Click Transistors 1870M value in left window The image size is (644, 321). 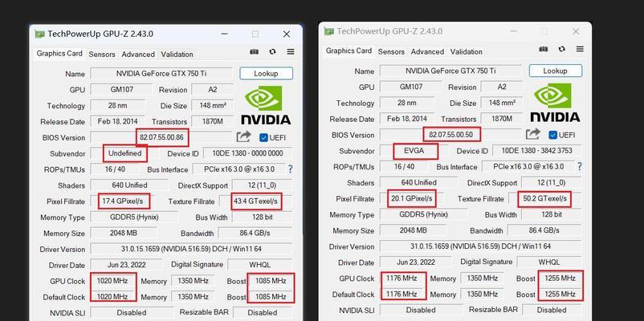(212, 121)
